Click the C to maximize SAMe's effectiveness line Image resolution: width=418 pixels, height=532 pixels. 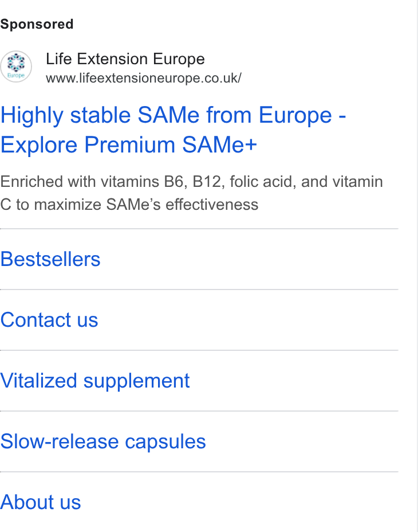click(x=129, y=205)
